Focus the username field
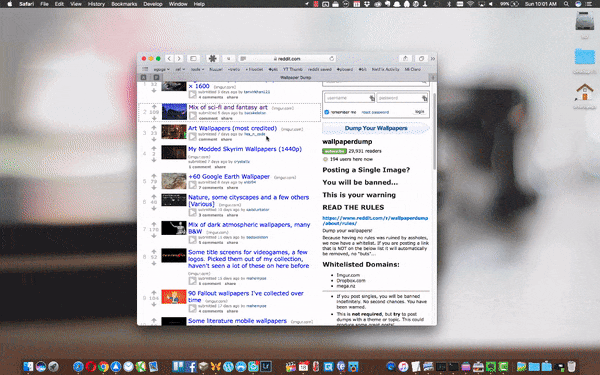The height and width of the screenshot is (375, 600). click(349, 98)
